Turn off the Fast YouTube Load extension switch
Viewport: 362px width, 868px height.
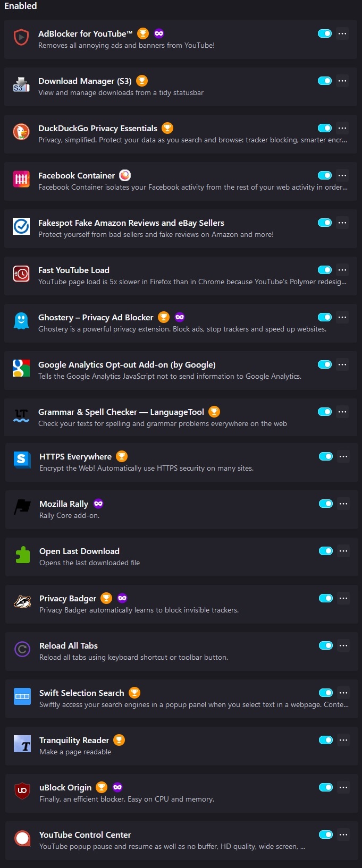coord(325,270)
